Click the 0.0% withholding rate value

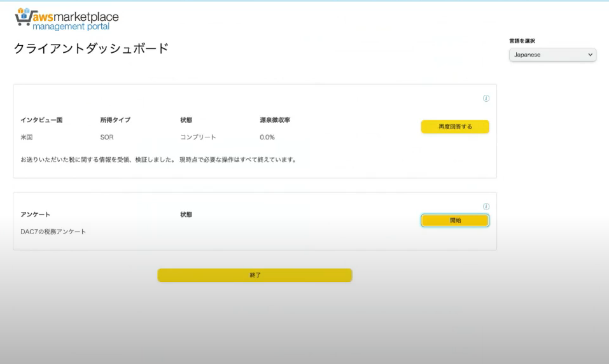pyautogui.click(x=267, y=137)
